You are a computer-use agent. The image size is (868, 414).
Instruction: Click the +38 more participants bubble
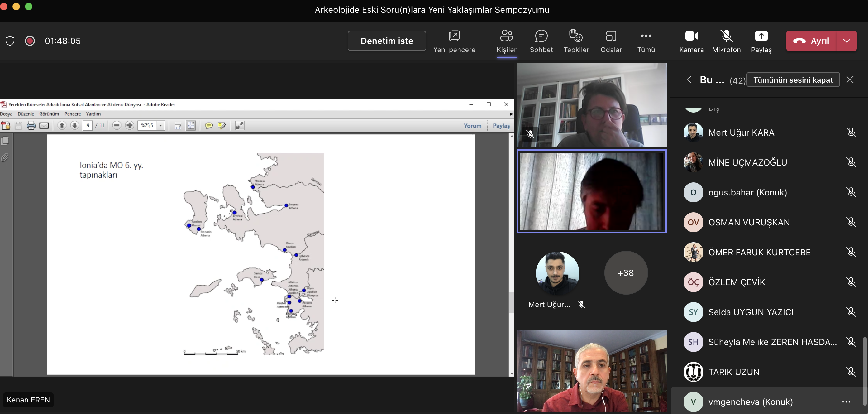pos(626,273)
